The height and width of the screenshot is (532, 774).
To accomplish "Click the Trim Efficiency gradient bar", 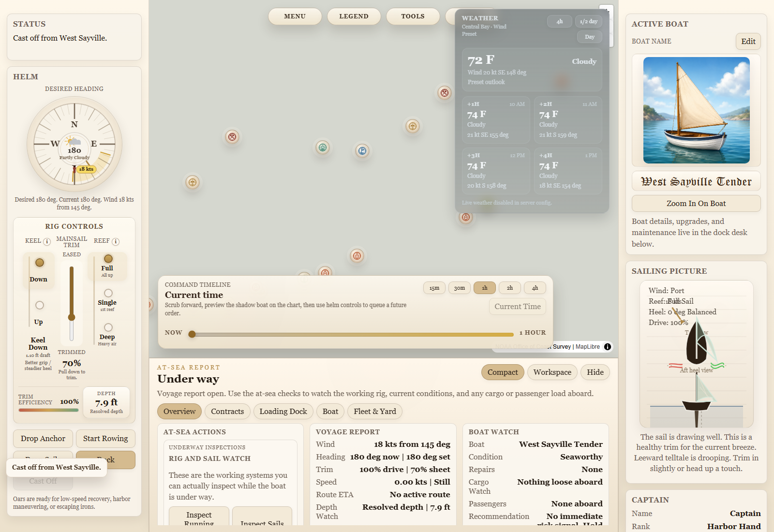I will coord(48,410).
